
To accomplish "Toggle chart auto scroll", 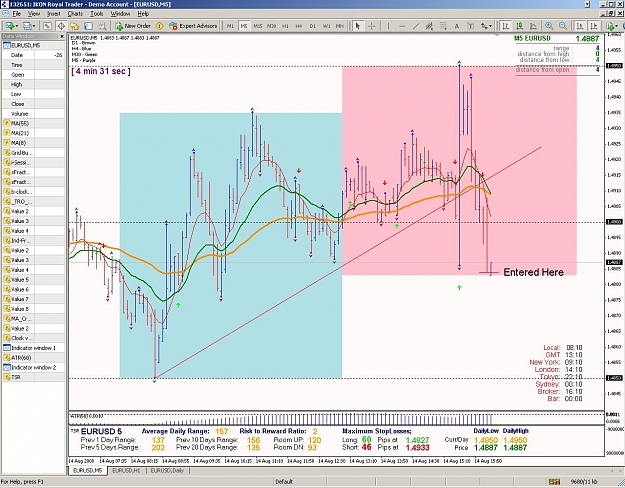I will click(580, 26).
